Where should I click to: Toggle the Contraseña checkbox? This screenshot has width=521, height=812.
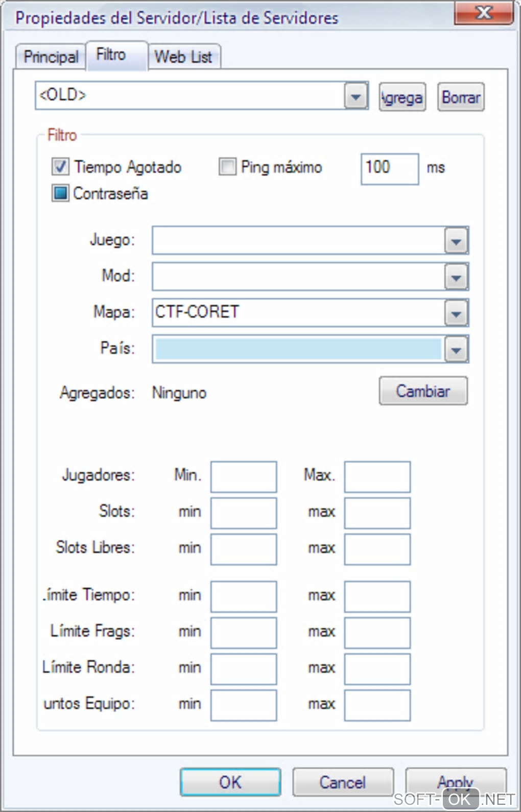tap(60, 194)
